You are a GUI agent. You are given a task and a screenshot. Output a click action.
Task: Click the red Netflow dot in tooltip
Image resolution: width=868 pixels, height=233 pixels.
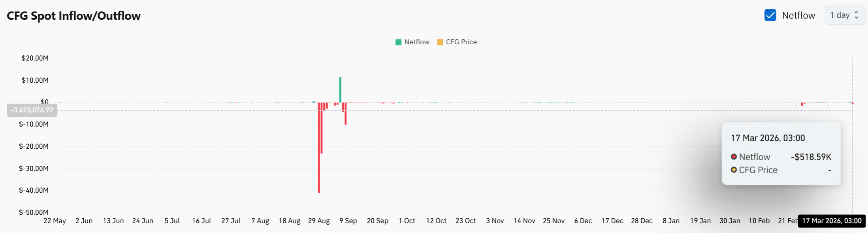tap(734, 157)
